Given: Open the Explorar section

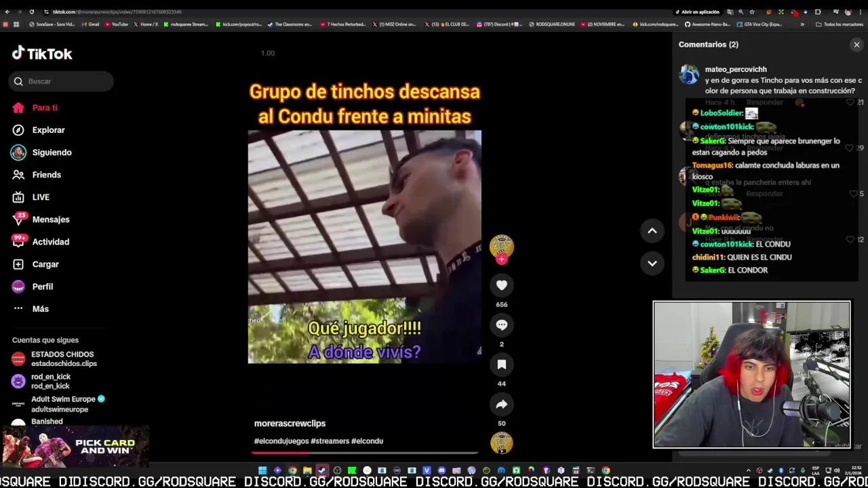Looking at the screenshot, I should point(48,130).
